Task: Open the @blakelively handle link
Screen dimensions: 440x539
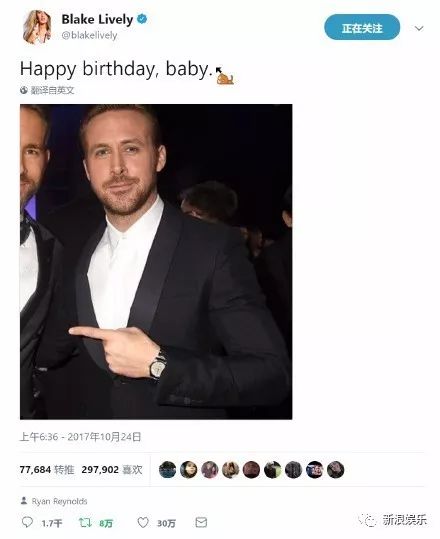Action: (89, 35)
